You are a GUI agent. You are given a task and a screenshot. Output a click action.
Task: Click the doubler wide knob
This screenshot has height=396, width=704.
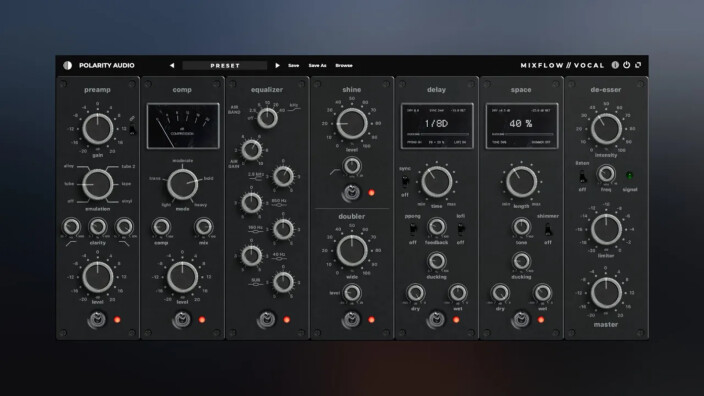click(352, 251)
